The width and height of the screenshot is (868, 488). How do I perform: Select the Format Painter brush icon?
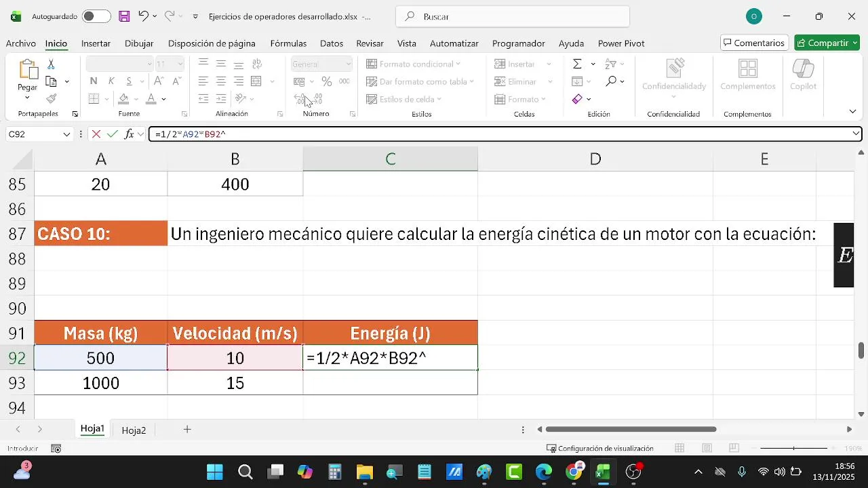(51, 99)
